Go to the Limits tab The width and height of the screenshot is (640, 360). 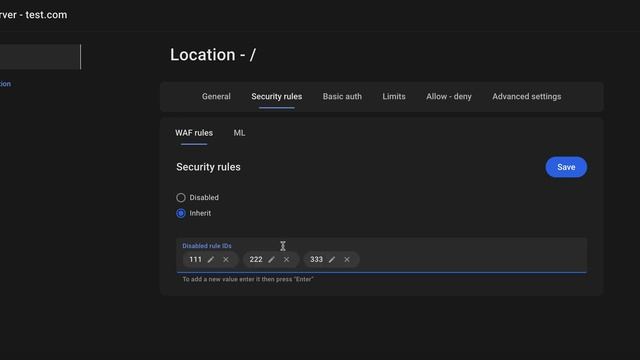point(394,97)
